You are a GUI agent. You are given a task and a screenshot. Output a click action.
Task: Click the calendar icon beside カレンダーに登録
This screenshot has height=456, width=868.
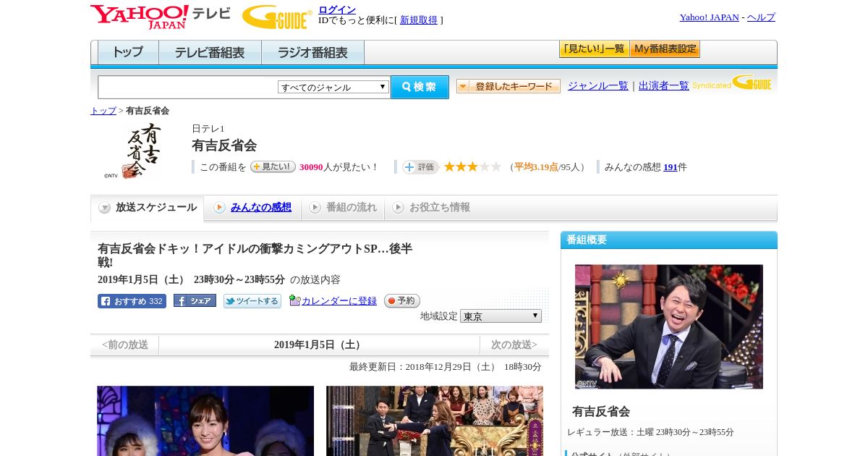294,300
